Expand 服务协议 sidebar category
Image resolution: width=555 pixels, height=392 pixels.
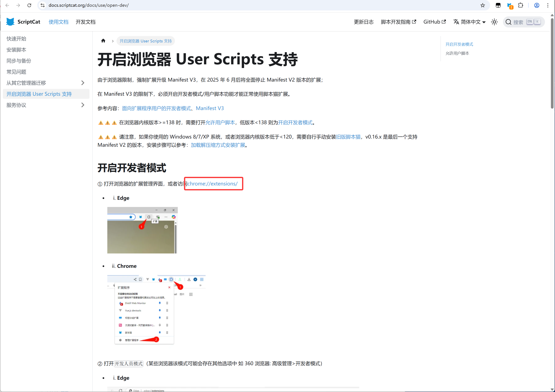coord(83,105)
